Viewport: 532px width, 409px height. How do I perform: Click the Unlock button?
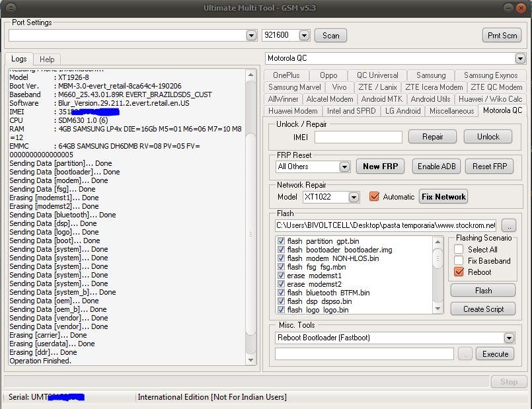coord(488,137)
